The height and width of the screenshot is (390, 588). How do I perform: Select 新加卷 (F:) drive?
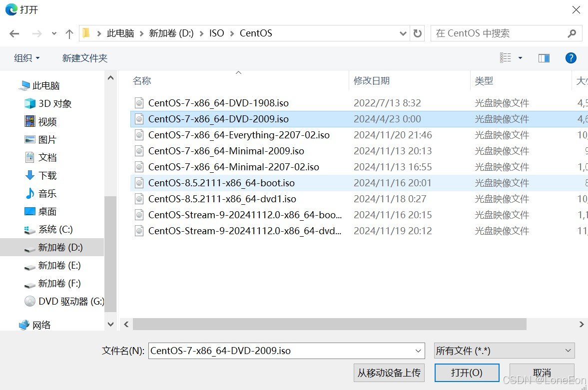pyautogui.click(x=59, y=284)
